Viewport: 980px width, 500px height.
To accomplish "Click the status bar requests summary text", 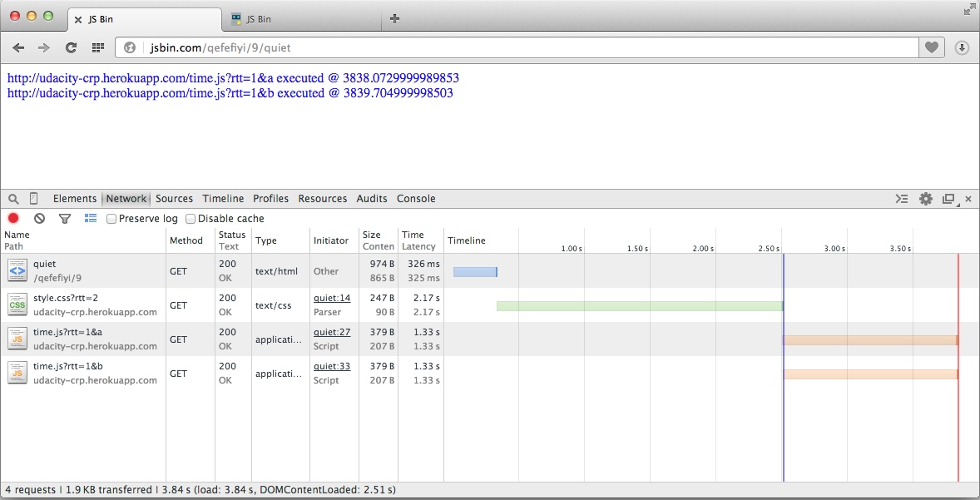I will pos(200,490).
